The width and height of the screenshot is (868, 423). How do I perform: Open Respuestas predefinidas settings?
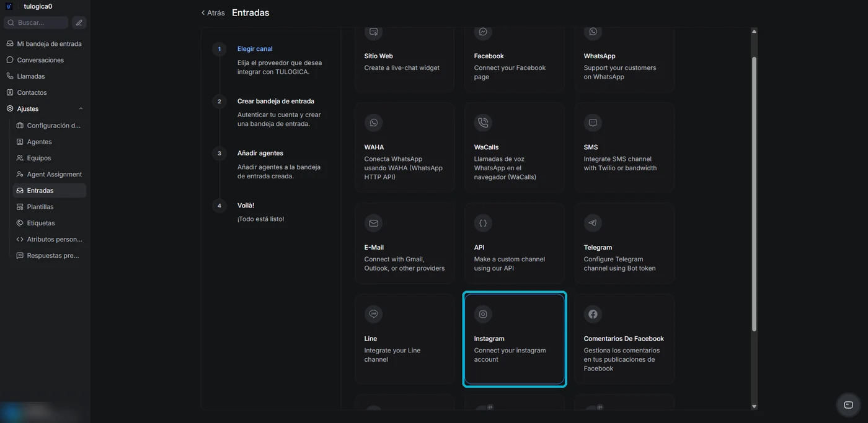pos(49,255)
